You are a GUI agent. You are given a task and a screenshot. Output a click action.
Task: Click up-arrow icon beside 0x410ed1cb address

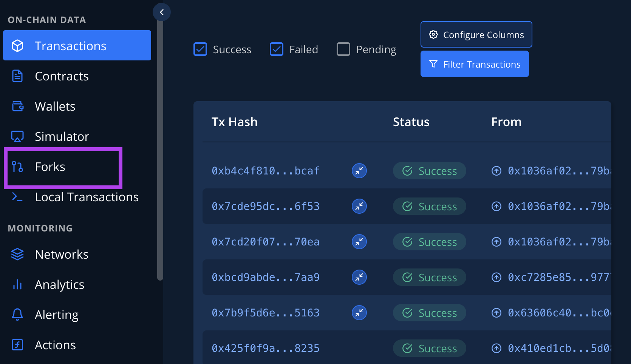(496, 348)
